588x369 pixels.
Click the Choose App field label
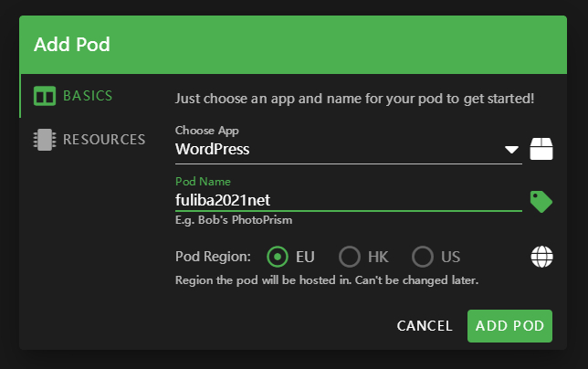(x=207, y=131)
